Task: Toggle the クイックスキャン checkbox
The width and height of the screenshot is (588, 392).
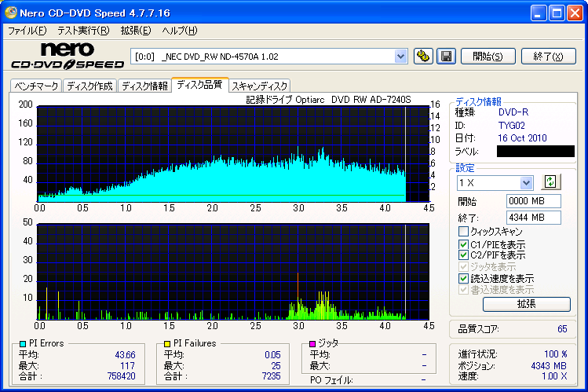Action: (463, 231)
